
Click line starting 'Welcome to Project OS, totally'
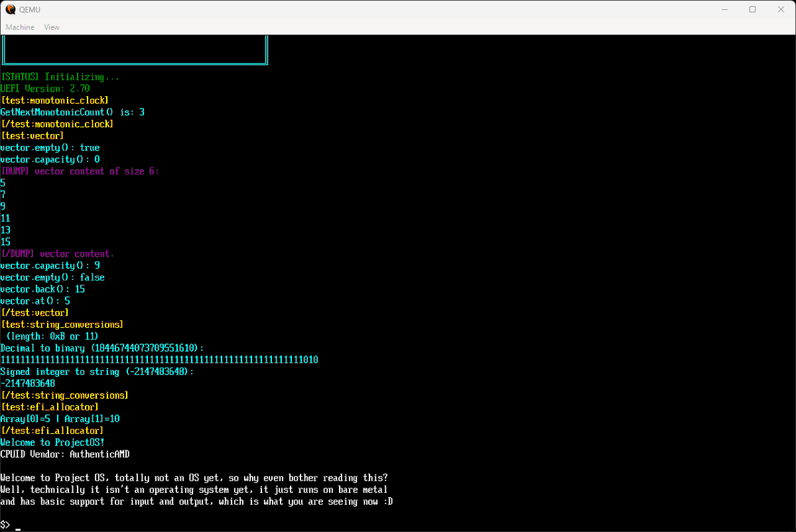click(194, 478)
